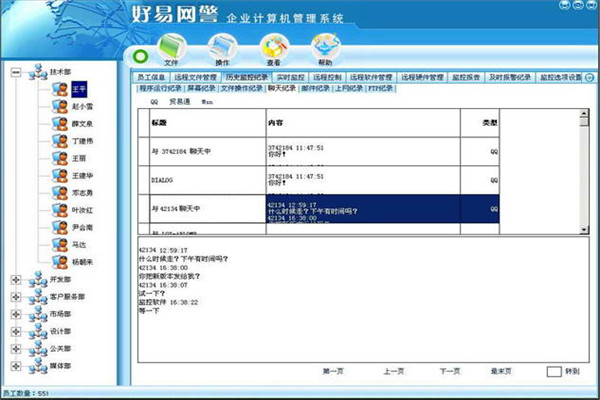This screenshot has width=600, height=400.
Task: Select the DIALOG row in the table
Action: pyautogui.click(x=319, y=180)
